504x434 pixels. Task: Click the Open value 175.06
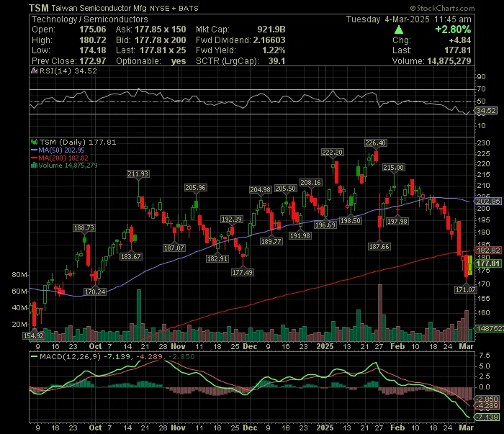(93, 30)
